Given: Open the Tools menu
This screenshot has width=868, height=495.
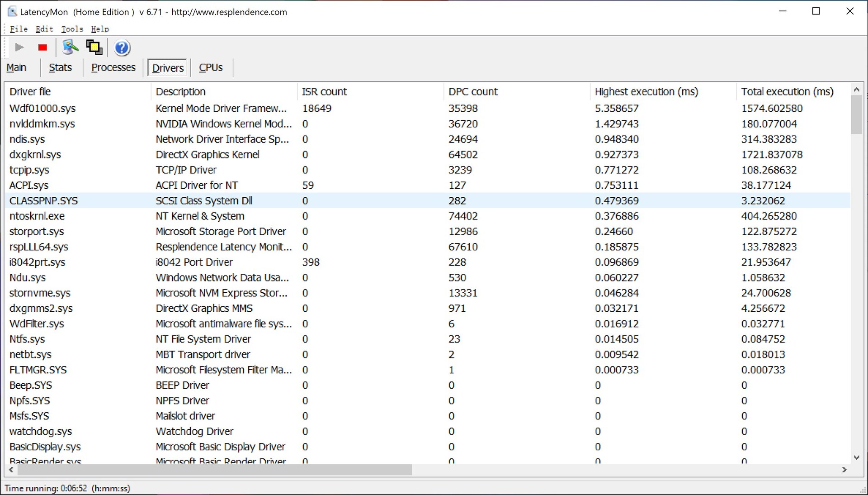Looking at the screenshot, I should pyautogui.click(x=72, y=29).
